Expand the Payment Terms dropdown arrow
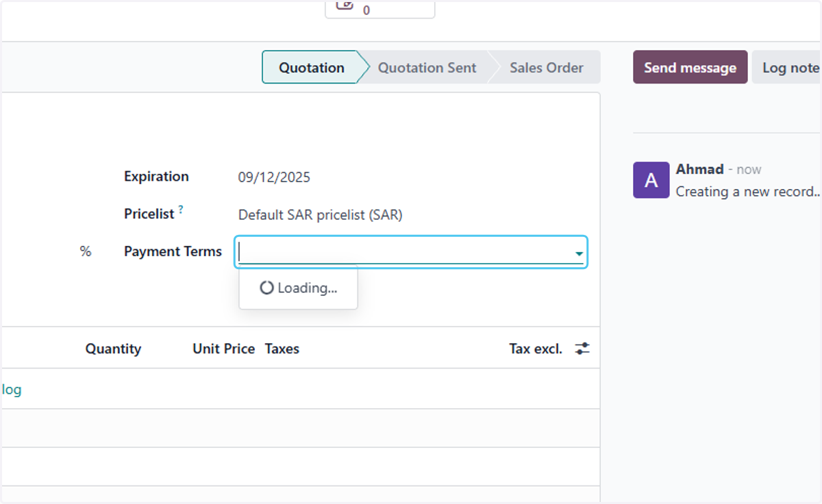The image size is (822, 504). tap(579, 254)
